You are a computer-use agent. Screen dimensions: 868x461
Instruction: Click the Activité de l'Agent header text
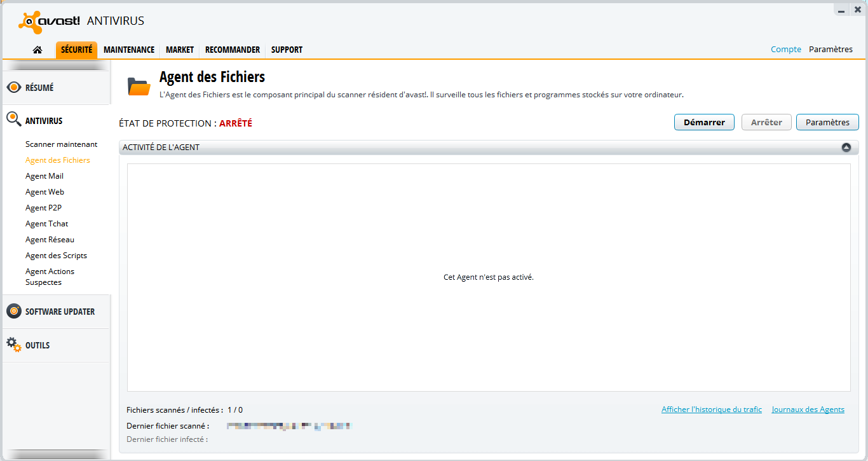[x=161, y=148]
